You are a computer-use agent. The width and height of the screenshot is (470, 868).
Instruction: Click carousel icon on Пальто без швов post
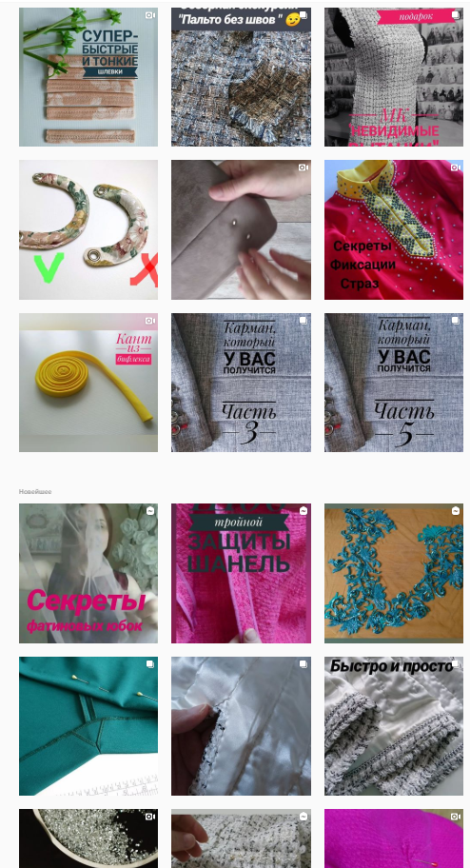pos(303,15)
